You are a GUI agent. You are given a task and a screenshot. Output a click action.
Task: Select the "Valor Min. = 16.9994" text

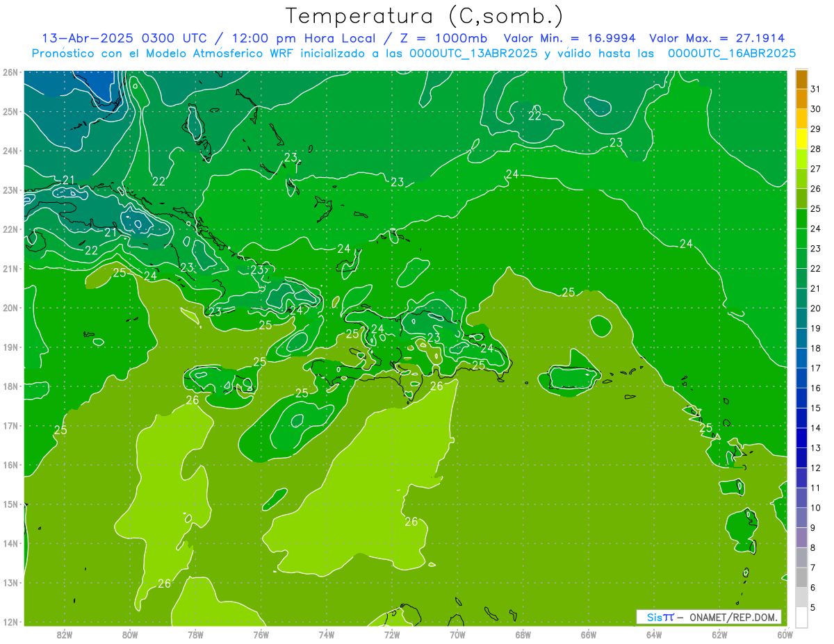pyautogui.click(x=569, y=38)
